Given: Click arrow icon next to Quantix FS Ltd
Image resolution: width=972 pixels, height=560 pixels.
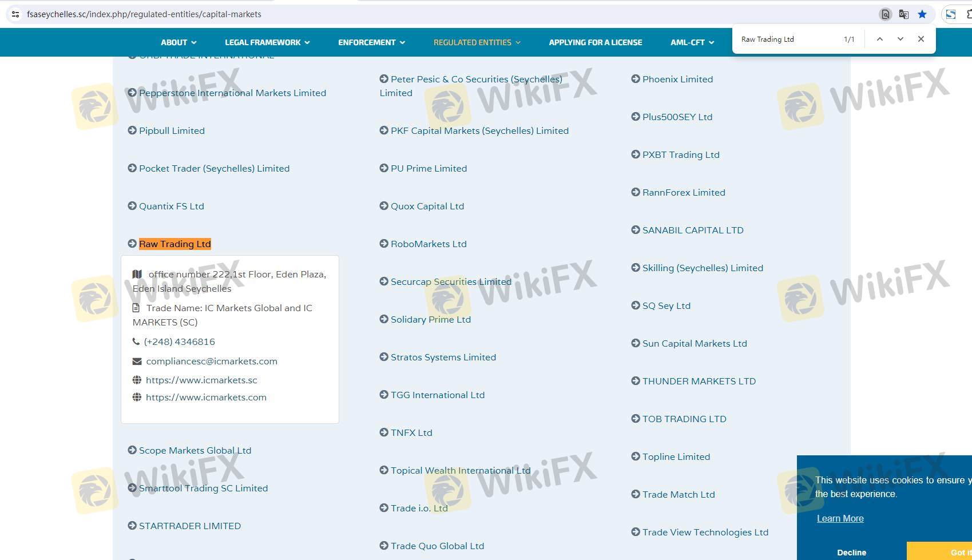Looking at the screenshot, I should 132,206.
